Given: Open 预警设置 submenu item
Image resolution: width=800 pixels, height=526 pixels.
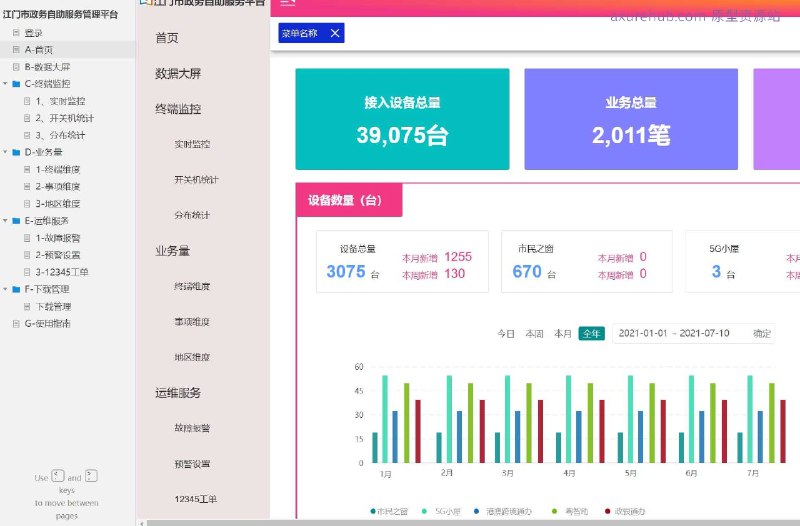Looking at the screenshot, I should click(192, 464).
